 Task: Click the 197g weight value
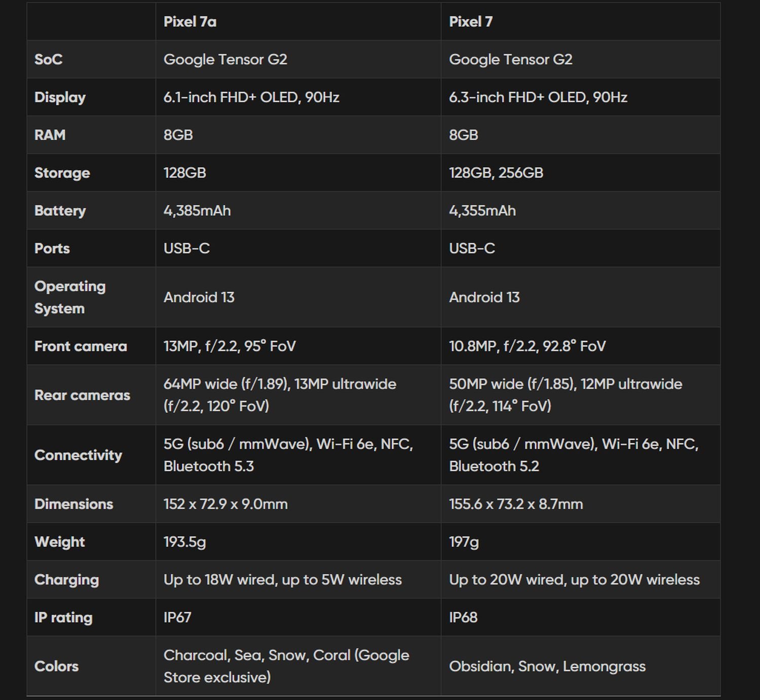[464, 542]
